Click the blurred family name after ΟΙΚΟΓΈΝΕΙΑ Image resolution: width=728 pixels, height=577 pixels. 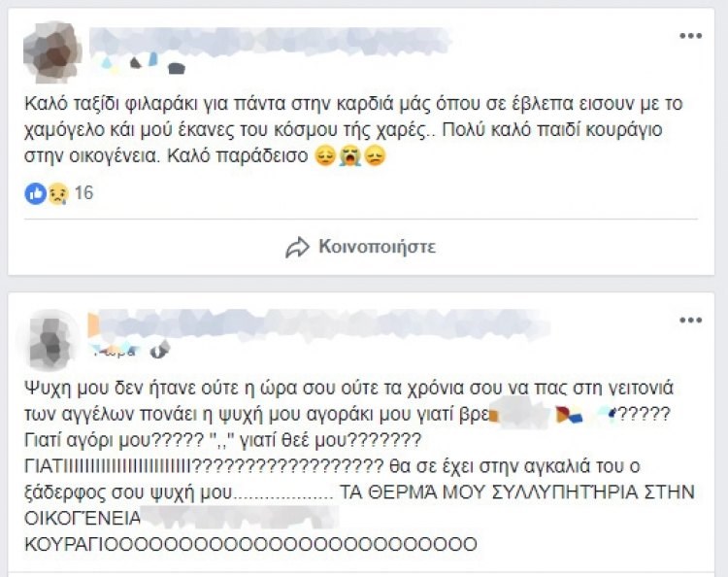click(241, 518)
